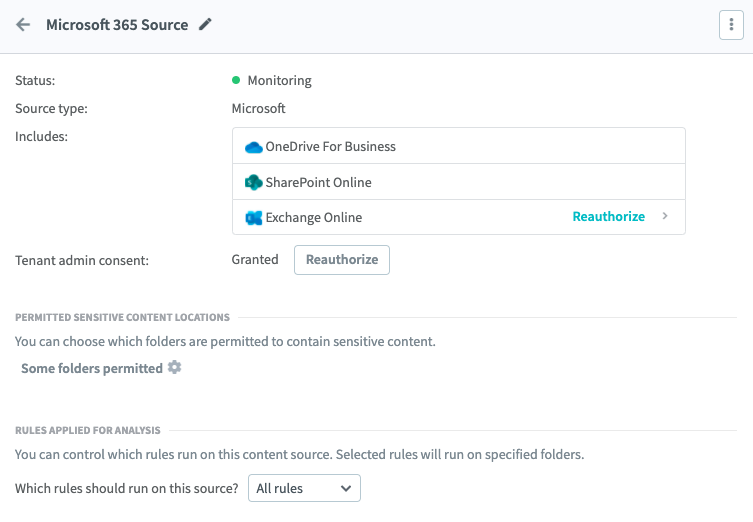The image size is (753, 522).
Task: Click the pencil icon to rename the source
Action: pyautogui.click(x=206, y=25)
